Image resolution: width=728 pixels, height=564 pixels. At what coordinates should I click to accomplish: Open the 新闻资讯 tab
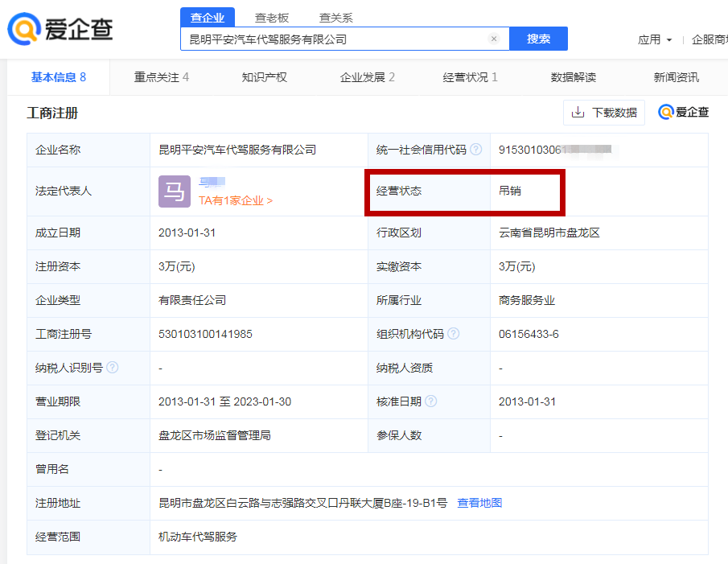[x=677, y=76]
